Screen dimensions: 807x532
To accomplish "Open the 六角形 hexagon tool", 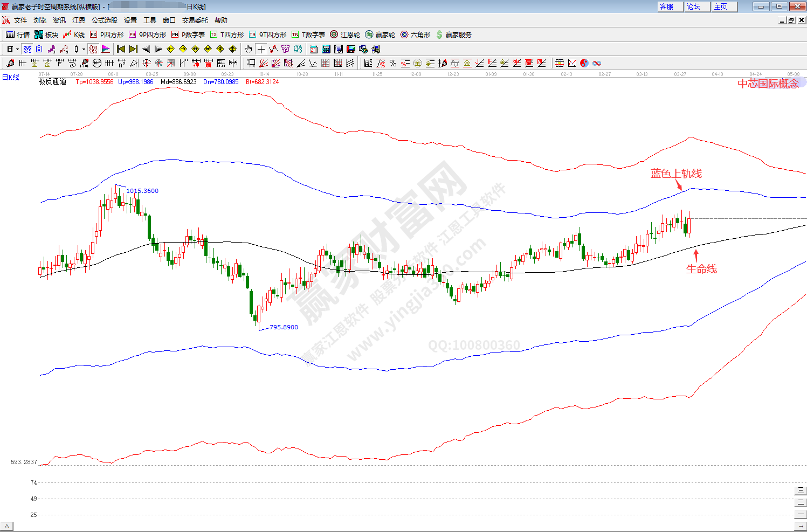I will 415,34.
